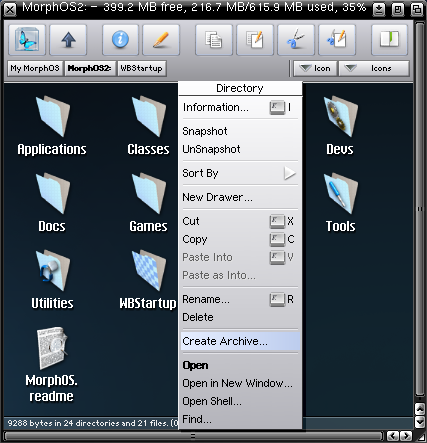This screenshot has width=427, height=443.
Task: Choose Cut from context menu
Action: pyautogui.click(x=240, y=221)
